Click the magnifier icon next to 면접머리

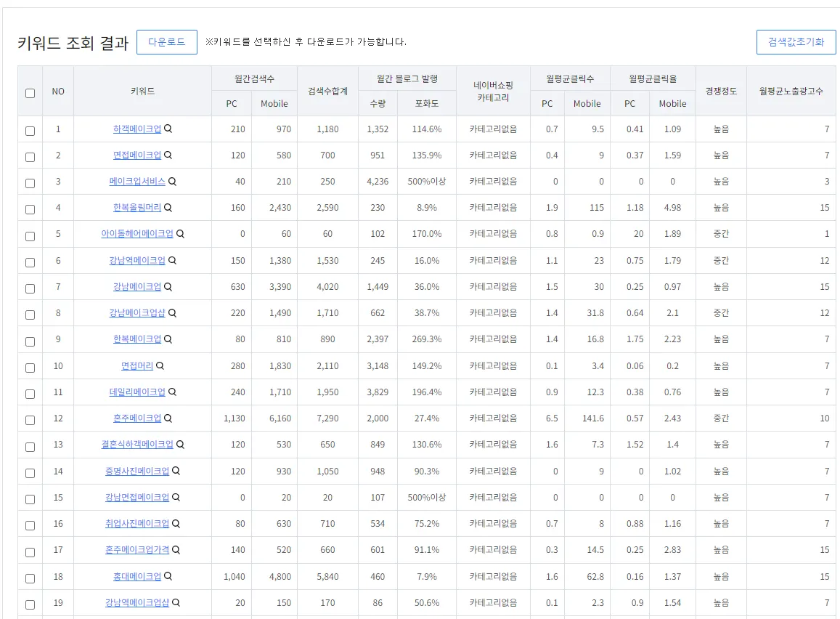point(160,365)
